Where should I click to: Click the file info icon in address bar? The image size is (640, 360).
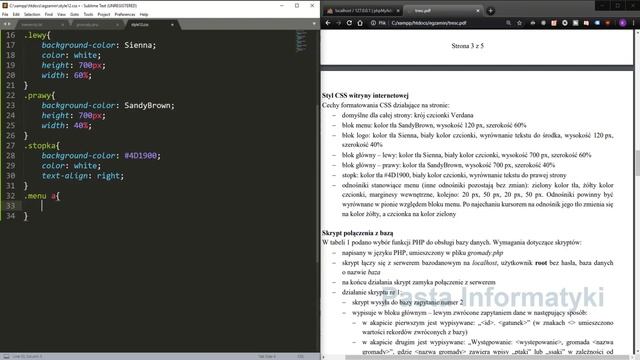tap(373, 23)
